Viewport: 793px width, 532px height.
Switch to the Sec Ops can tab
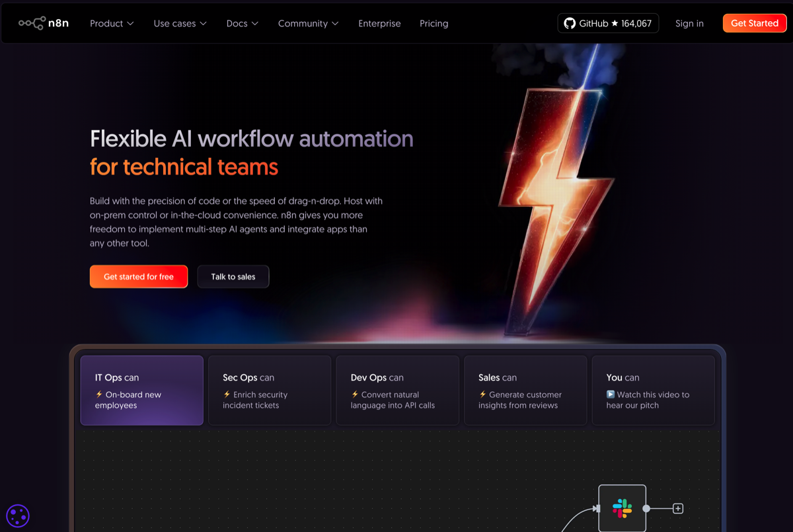pos(269,390)
